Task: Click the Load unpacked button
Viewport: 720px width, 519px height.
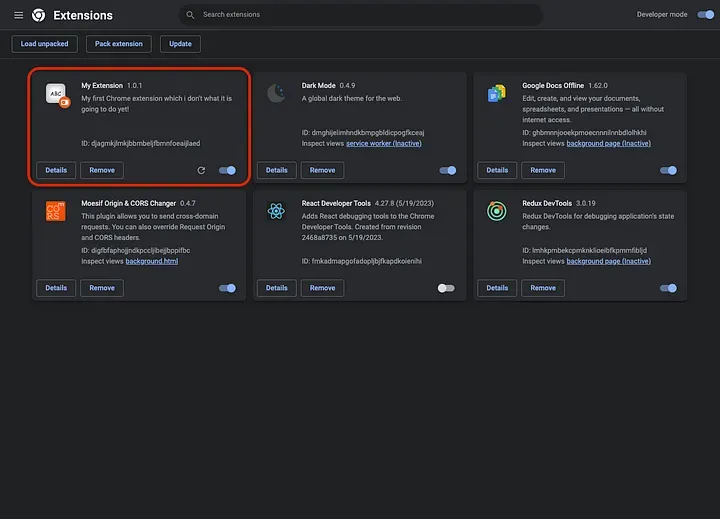Action: (45, 44)
